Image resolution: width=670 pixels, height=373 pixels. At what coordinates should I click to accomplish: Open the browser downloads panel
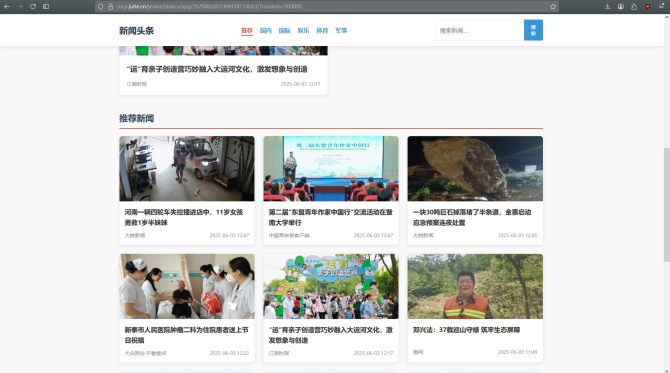pyautogui.click(x=608, y=6)
